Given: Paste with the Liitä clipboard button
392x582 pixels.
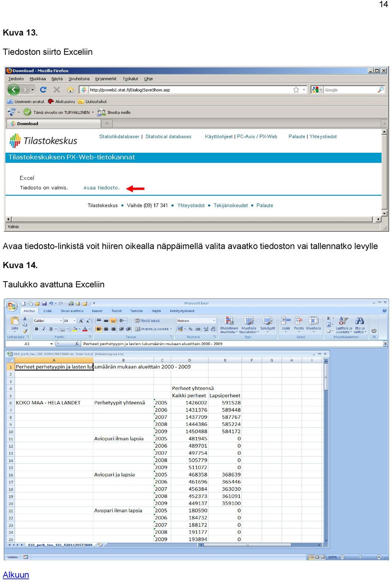Looking at the screenshot, I should pos(15,324).
